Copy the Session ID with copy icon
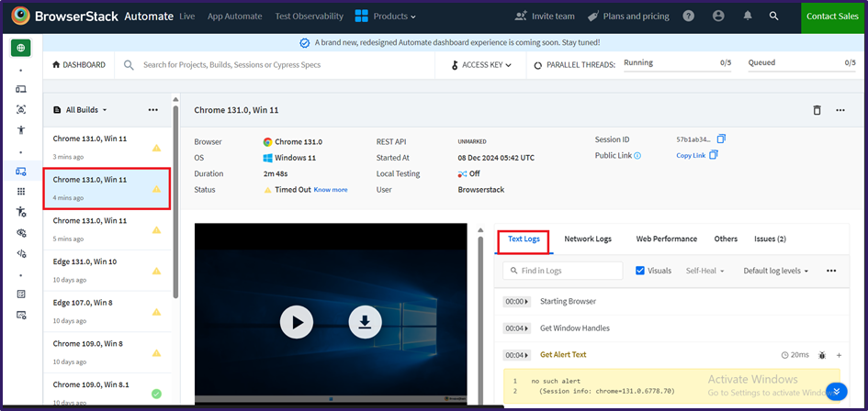The width and height of the screenshot is (868, 411). (x=721, y=139)
